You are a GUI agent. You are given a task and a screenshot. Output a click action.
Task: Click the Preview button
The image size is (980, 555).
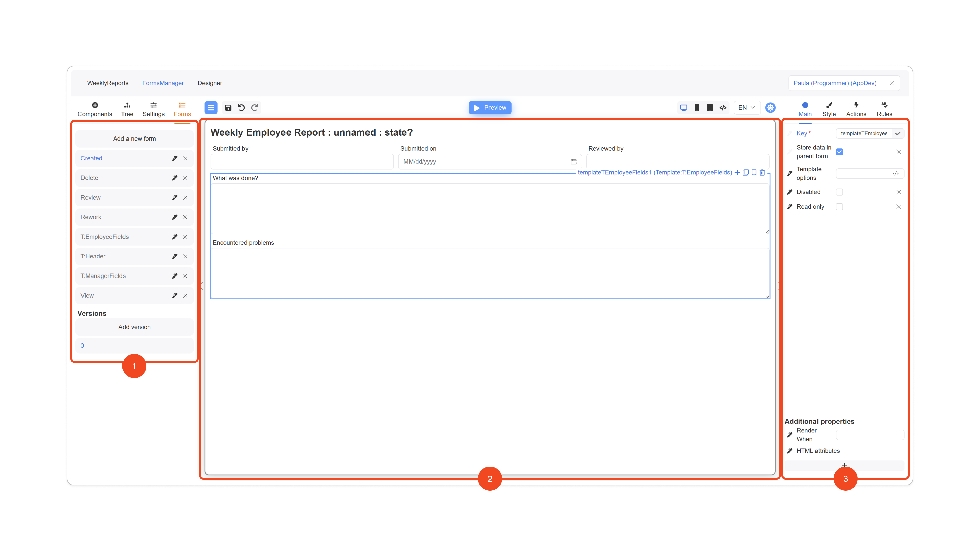click(x=490, y=108)
